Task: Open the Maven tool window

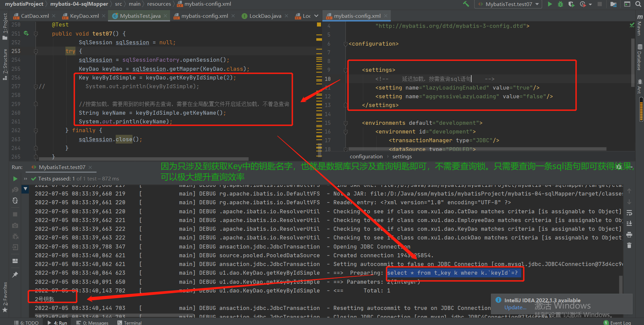Action: [640, 25]
